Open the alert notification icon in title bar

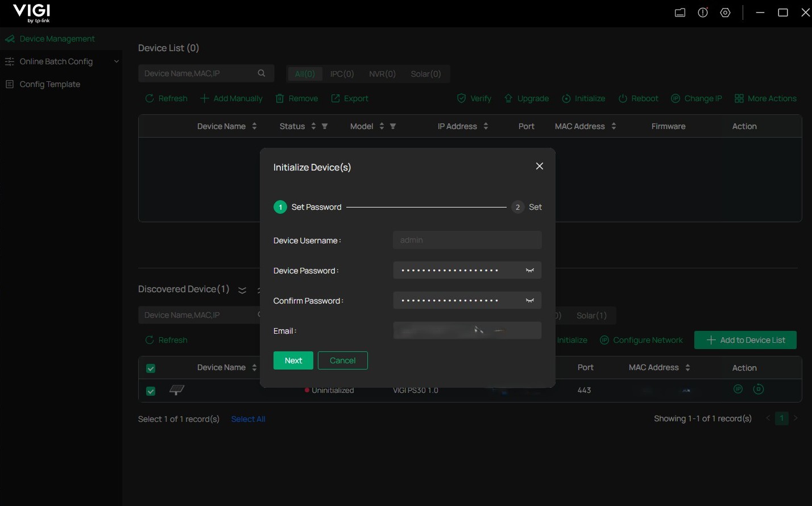click(x=703, y=13)
